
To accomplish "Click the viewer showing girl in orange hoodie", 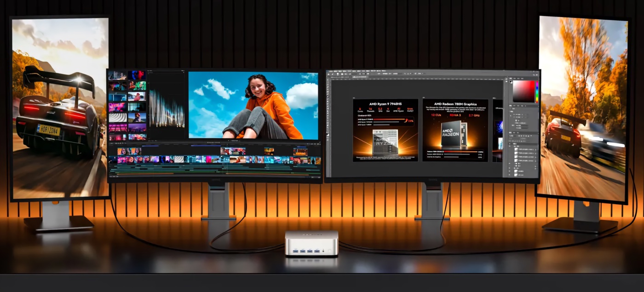I will [x=253, y=105].
